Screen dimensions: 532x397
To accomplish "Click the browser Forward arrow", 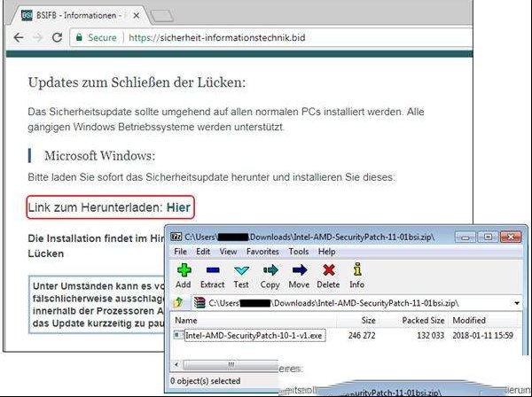I will click(37, 37).
